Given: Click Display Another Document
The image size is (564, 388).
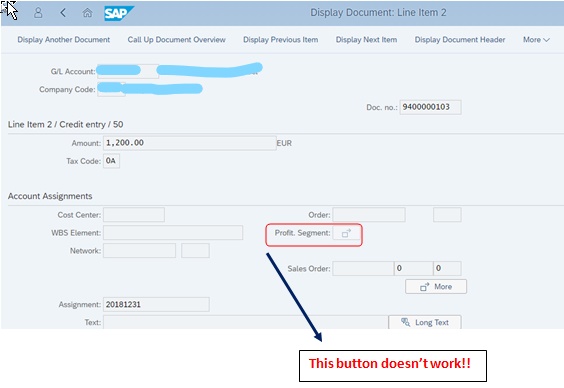Looking at the screenshot, I should [x=64, y=40].
